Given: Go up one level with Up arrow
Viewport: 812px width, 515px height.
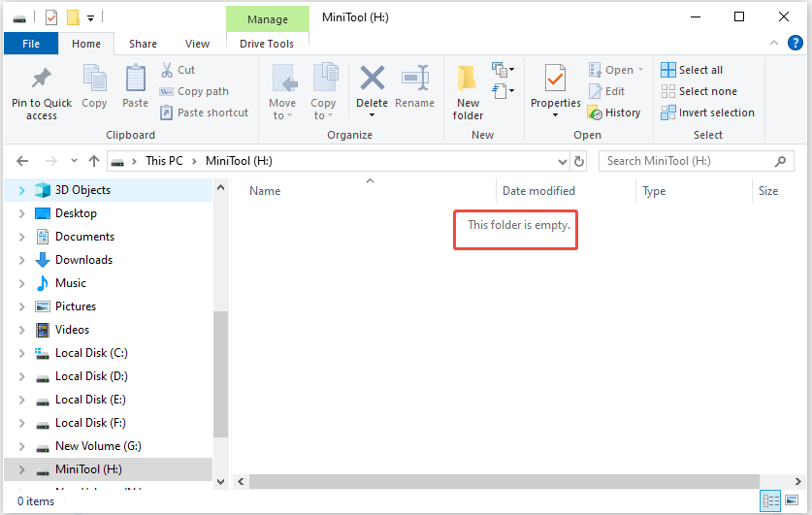Looking at the screenshot, I should point(94,162).
